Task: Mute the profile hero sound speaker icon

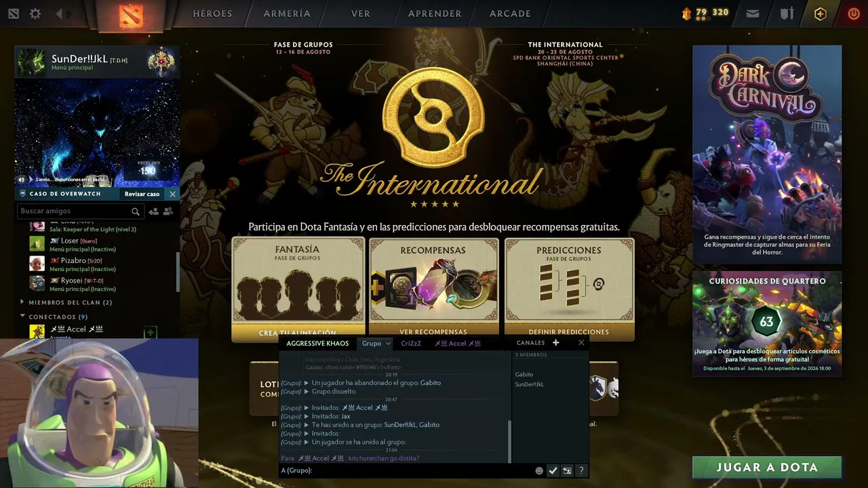Action: (22, 180)
